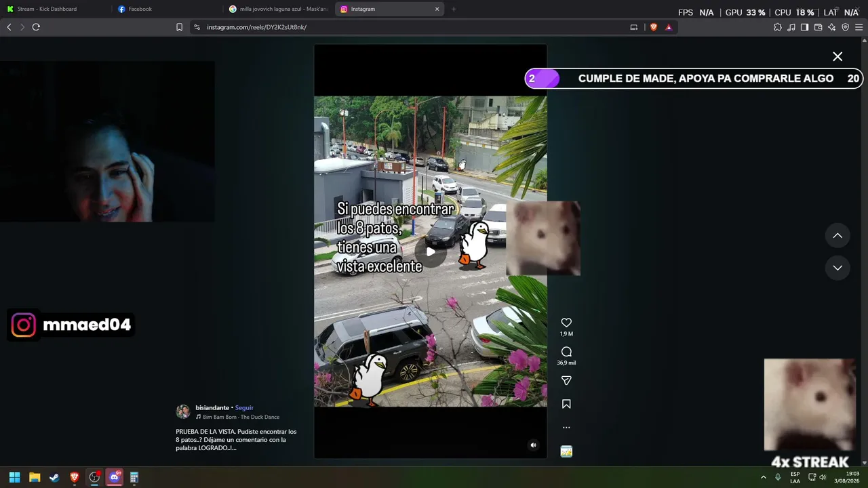Focus the instagram.com address bar
This screenshot has height=488, width=868.
(x=414, y=27)
